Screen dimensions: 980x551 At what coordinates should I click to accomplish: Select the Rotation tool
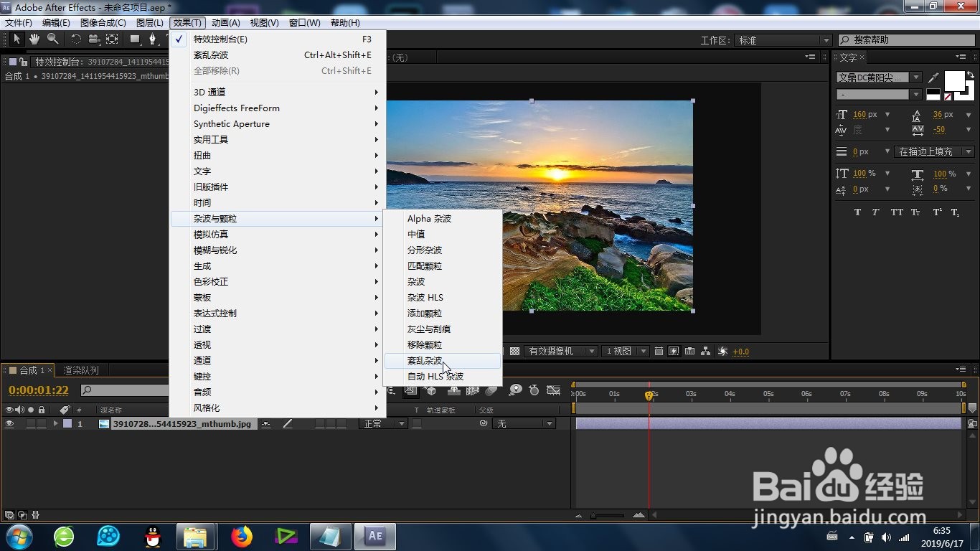[x=77, y=39]
